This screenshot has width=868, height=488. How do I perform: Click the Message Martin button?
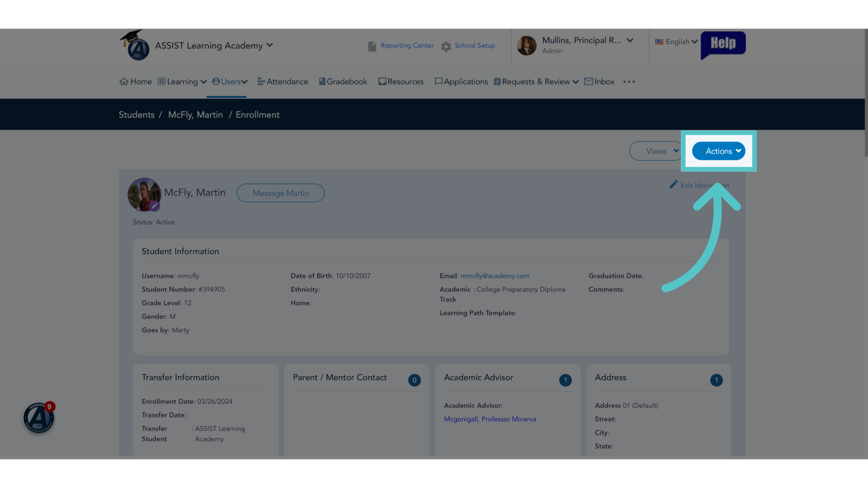coord(281,193)
